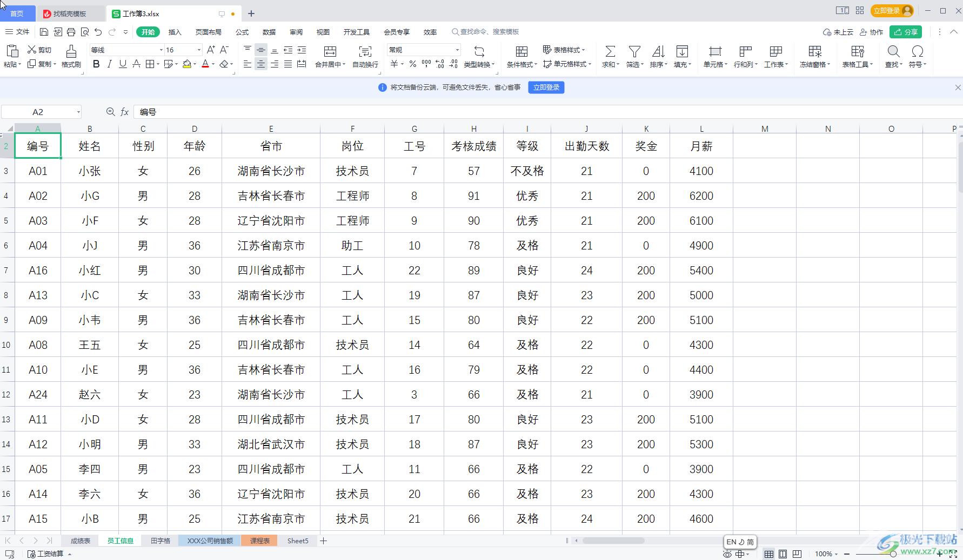The width and height of the screenshot is (963, 560).
Task: Click the Percent style icon
Action: coord(413,64)
